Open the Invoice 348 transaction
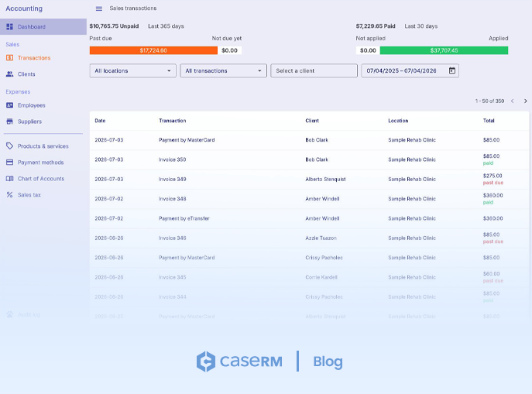 (173, 199)
